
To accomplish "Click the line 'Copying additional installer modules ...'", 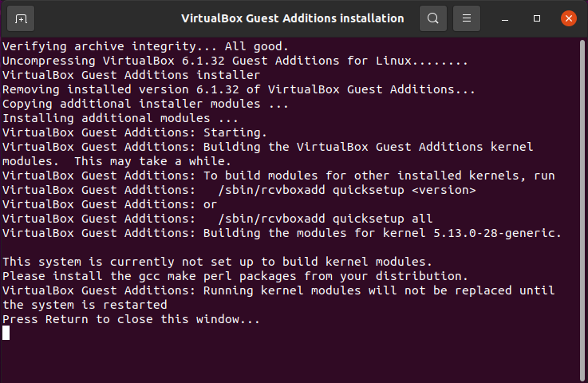I will pyautogui.click(x=145, y=104).
